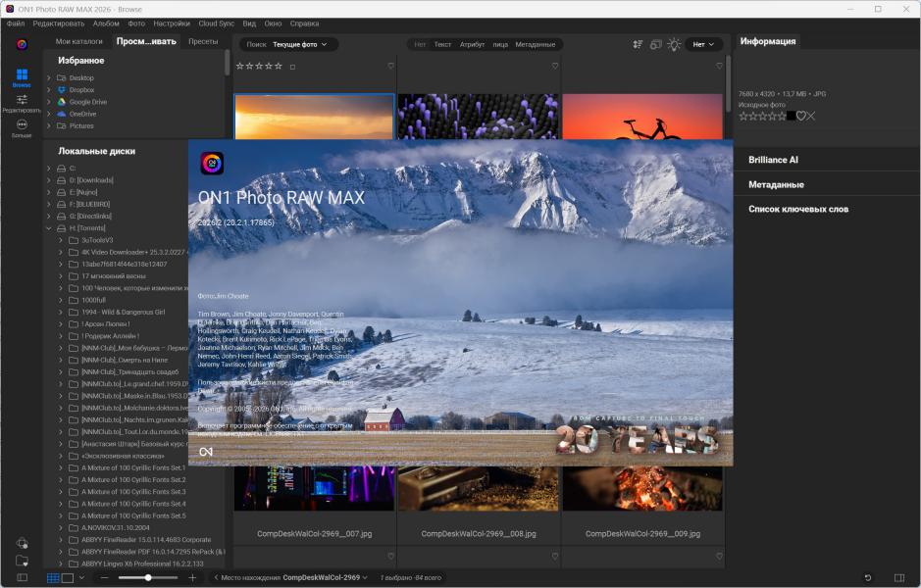Viewport: 921px width, 588px height.
Task: Expand the Google Drive folder in Избранное
Action: [x=49, y=102]
